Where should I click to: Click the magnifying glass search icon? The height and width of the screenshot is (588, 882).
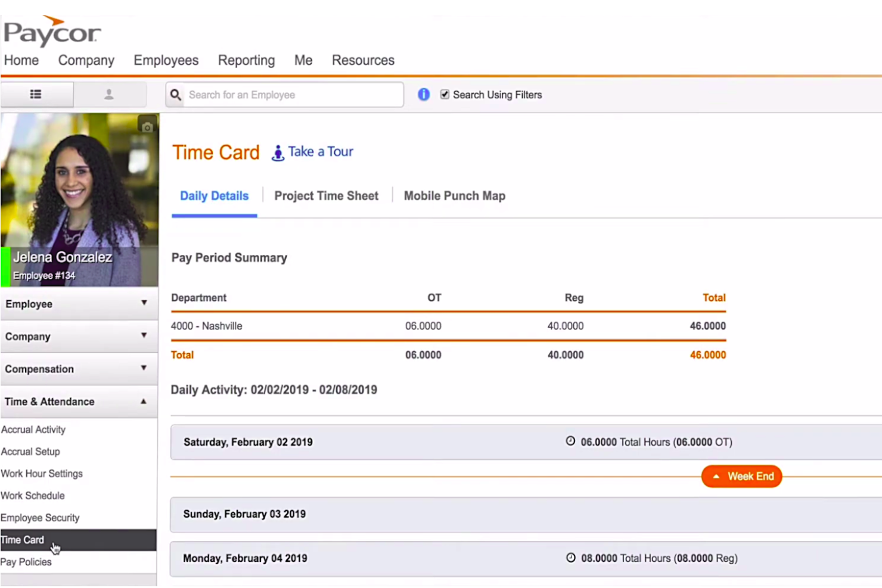coord(175,95)
